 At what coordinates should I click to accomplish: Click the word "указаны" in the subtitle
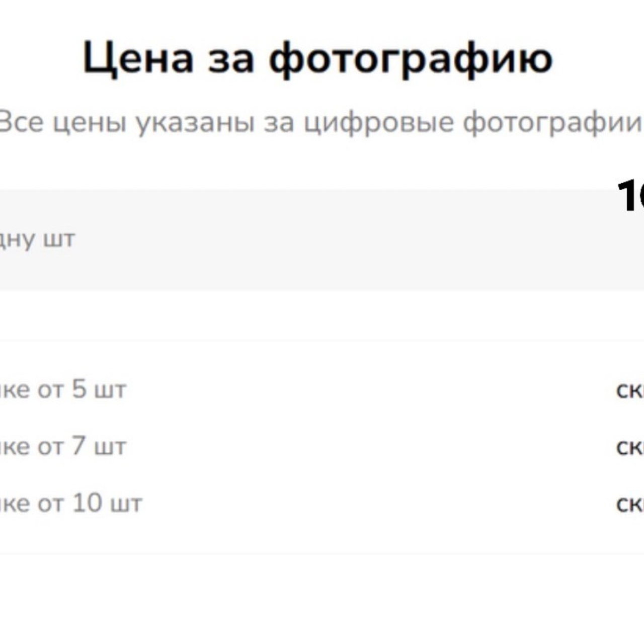point(195,122)
